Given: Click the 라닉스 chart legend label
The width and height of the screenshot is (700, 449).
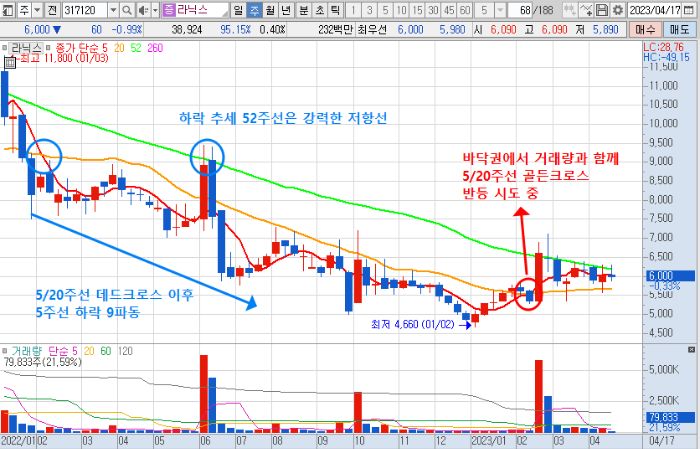Looking at the screenshot, I should tap(26, 47).
